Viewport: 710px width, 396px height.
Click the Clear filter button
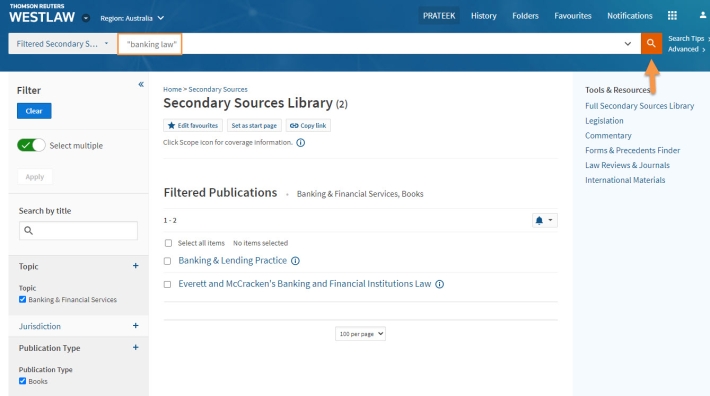coord(34,111)
